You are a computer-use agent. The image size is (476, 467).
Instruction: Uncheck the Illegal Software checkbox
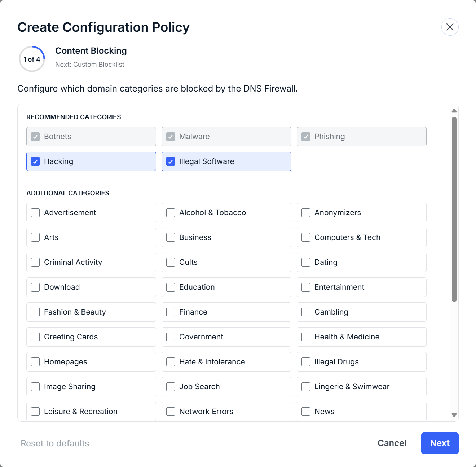171,161
